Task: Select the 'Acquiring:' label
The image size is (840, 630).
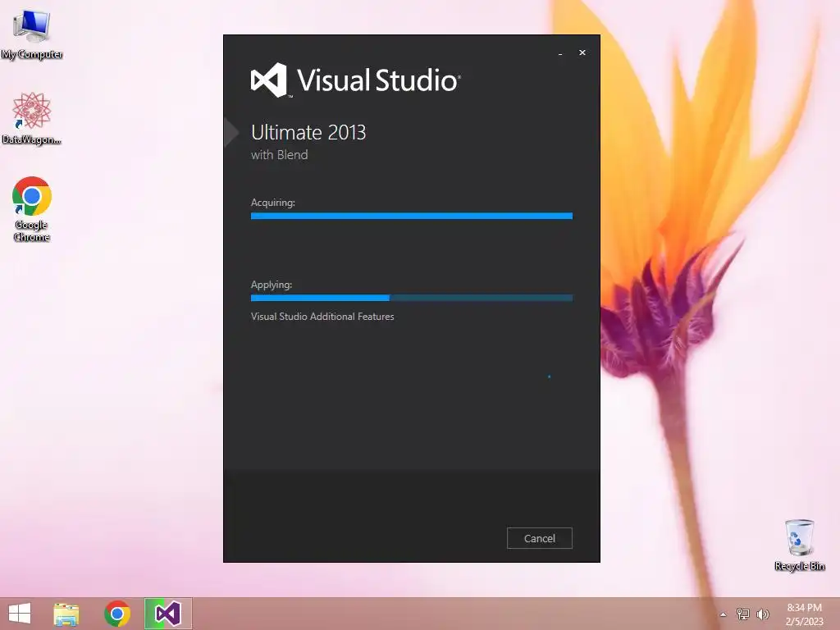Action: 273,203
